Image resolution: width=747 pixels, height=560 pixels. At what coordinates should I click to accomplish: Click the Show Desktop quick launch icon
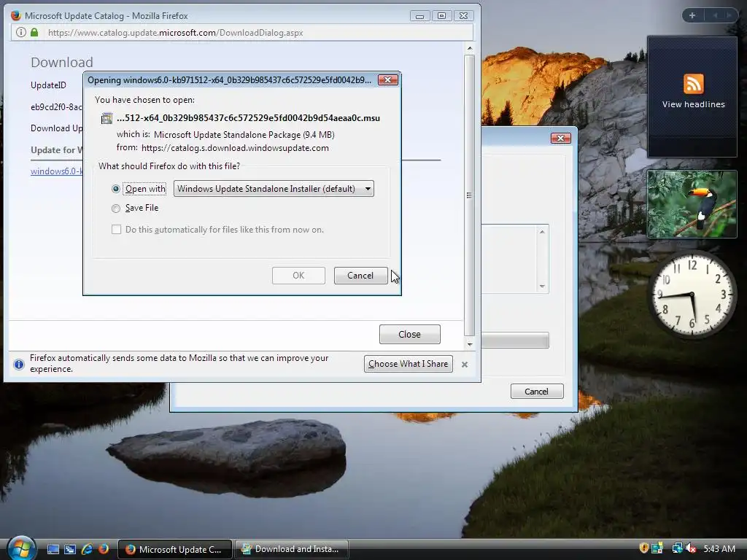click(53, 550)
